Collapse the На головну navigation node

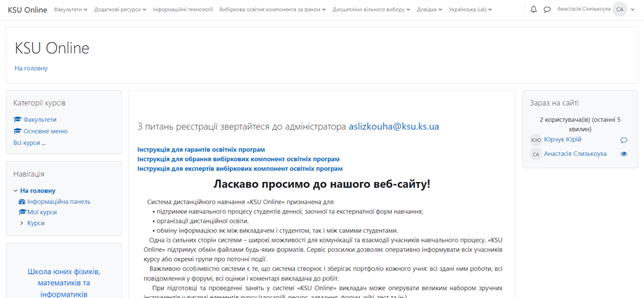tap(15, 191)
